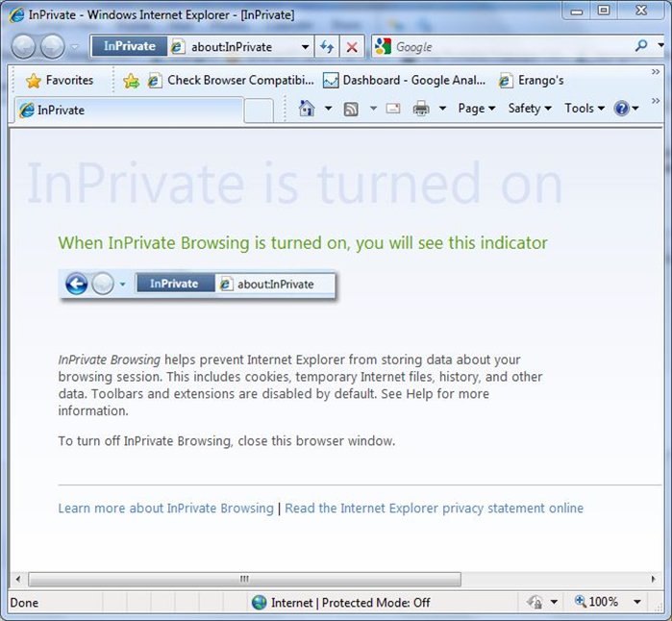
Task: Click horizontal scrollbar left arrow
Action: (x=18, y=579)
